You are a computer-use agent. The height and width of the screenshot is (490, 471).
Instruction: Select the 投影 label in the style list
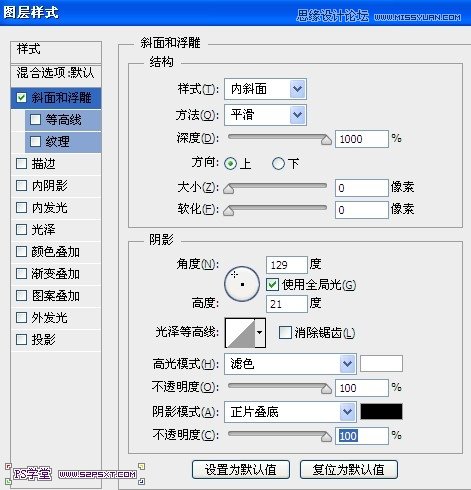tap(43, 340)
